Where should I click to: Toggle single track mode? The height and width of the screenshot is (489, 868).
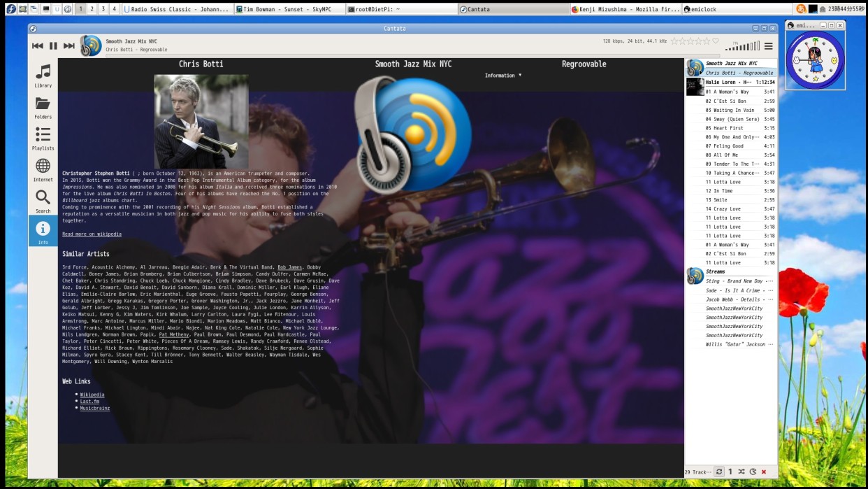730,472
